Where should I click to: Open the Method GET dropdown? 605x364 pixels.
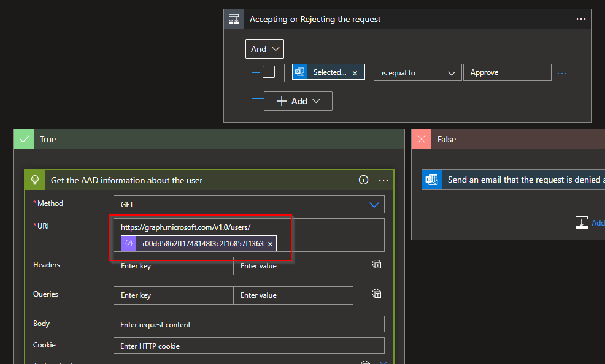pos(249,205)
